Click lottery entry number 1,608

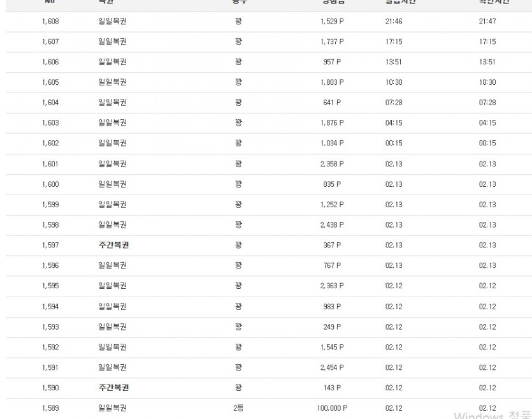50,22
